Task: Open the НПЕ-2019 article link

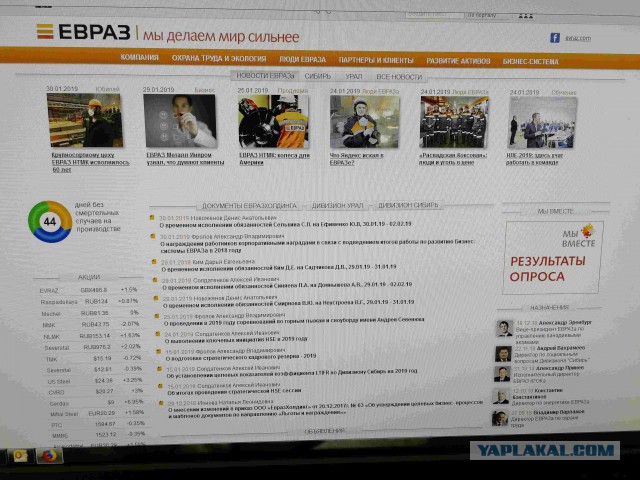Action: [535, 159]
